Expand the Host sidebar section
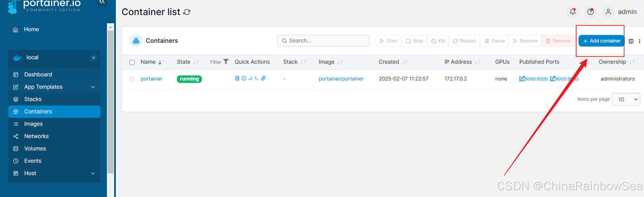This screenshot has width=644, height=197. [x=93, y=173]
